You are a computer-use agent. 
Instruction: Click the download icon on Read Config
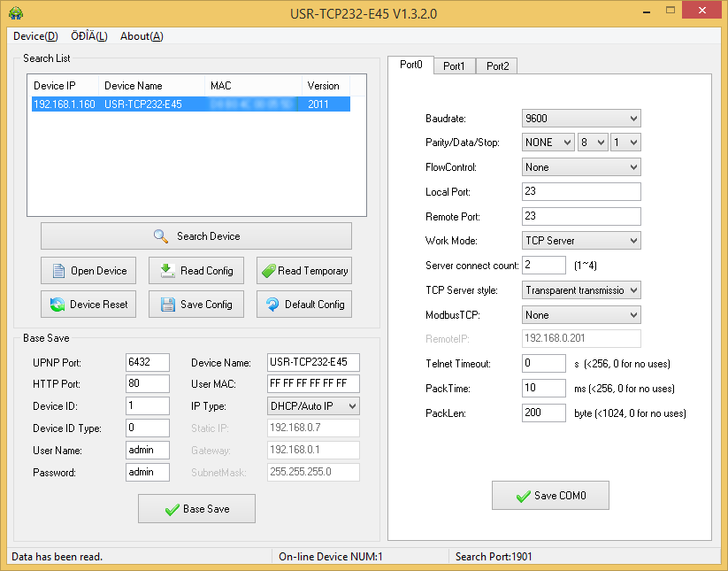(x=167, y=270)
